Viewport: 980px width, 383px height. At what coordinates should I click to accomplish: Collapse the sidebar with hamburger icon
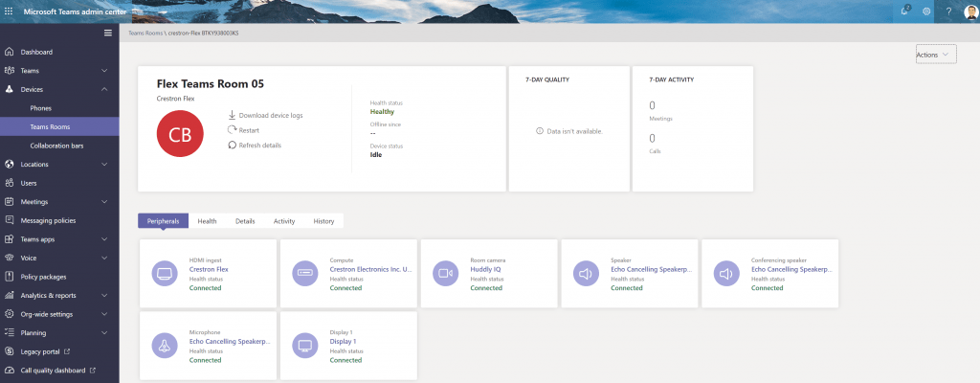point(108,33)
